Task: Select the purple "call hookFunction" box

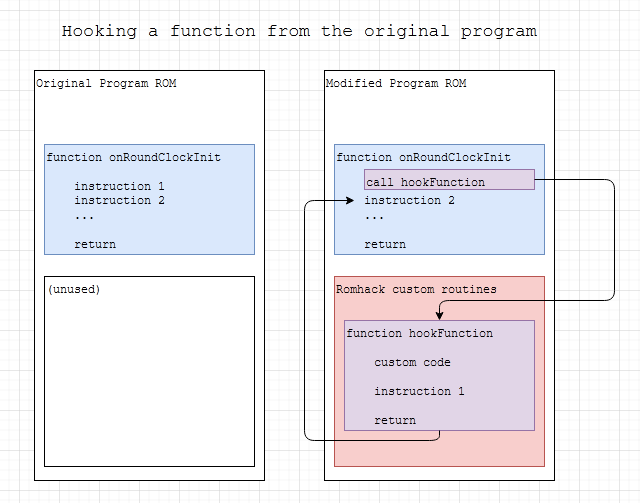Action: pos(449,180)
